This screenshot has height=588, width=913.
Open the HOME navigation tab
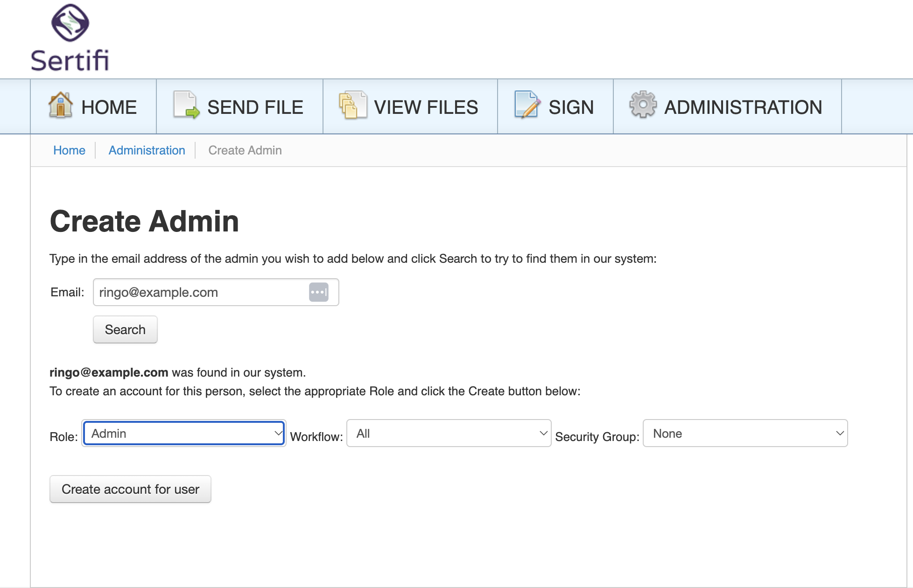(x=93, y=107)
